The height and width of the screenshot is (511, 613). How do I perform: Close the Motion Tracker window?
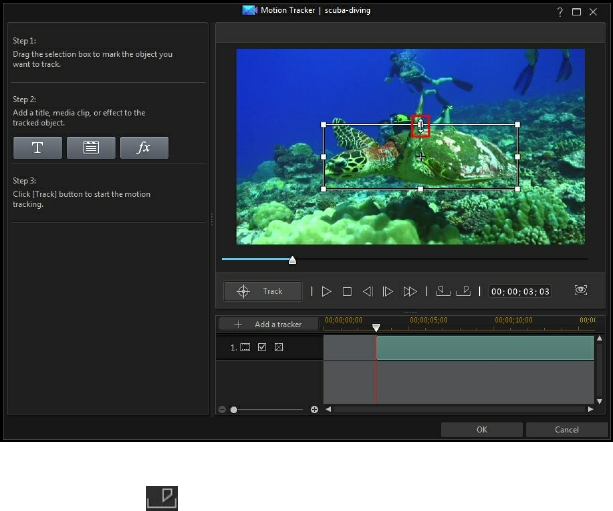(593, 12)
